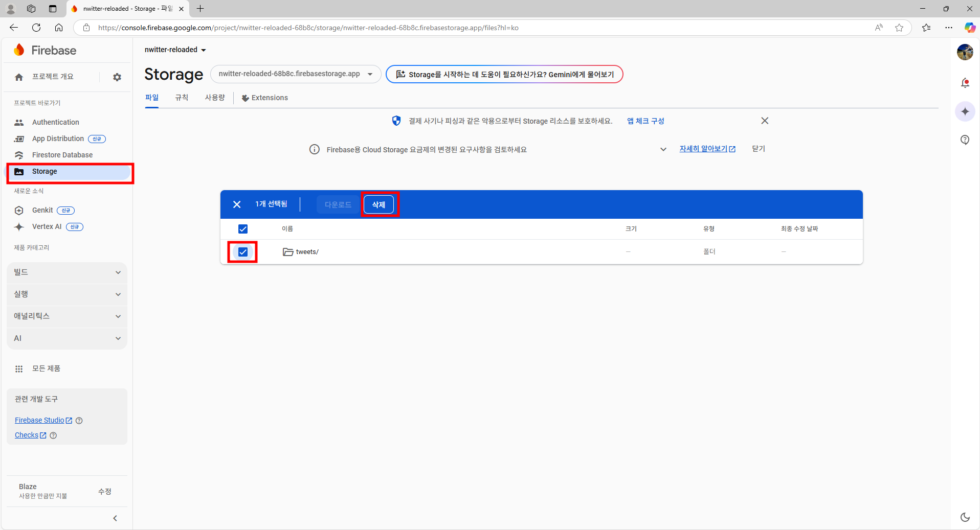Expand the 실행 category
Image resolution: width=980 pixels, height=530 pixels.
[x=67, y=294]
